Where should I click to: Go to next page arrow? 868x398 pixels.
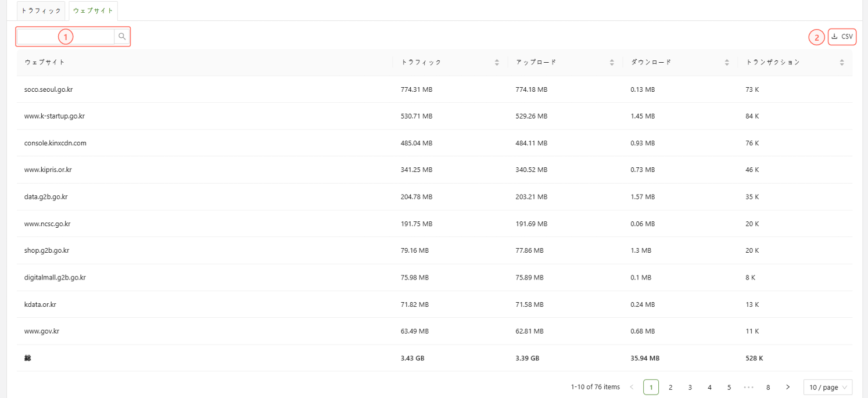[x=787, y=387]
